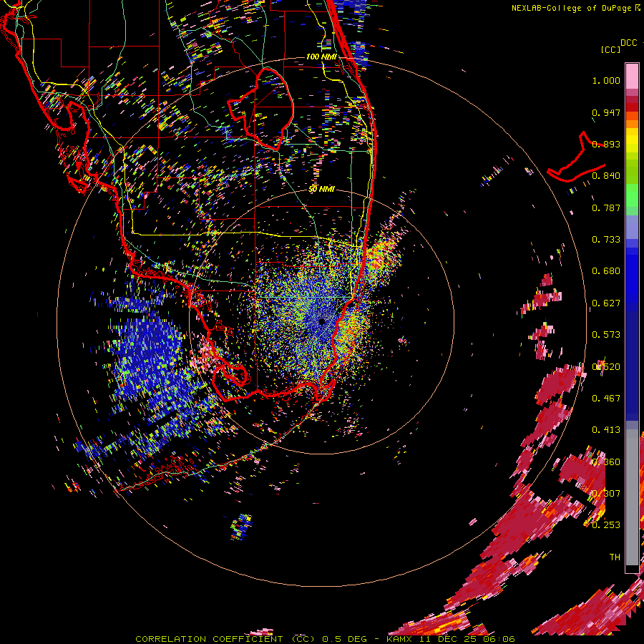
Task: Click the 0.573 scale value
Action: (x=606, y=335)
